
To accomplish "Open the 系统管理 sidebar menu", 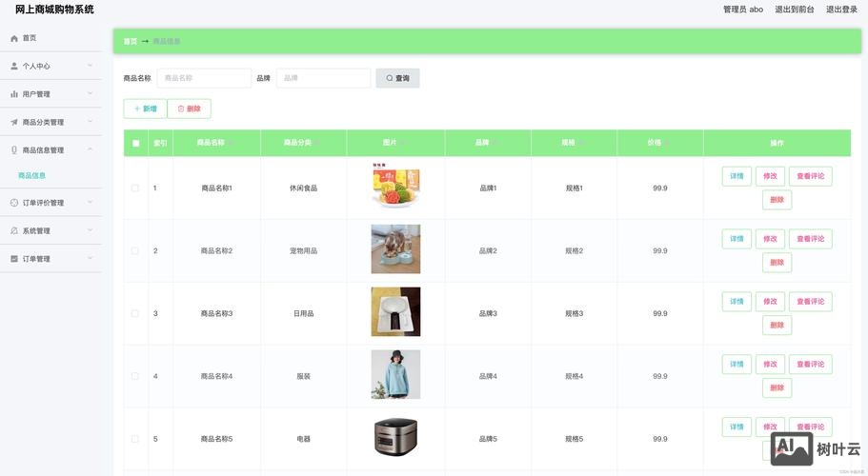I will [x=50, y=230].
